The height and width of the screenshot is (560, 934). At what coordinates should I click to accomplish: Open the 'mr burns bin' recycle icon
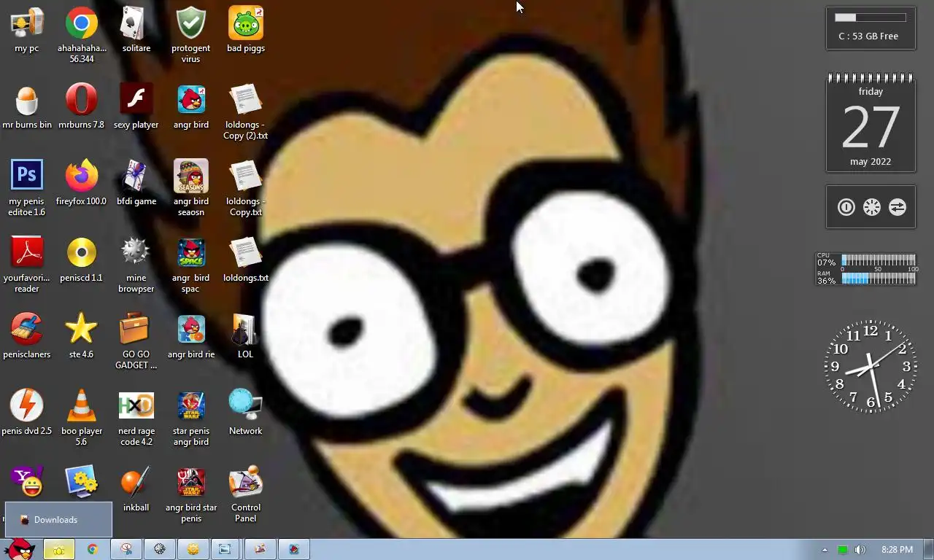pyautogui.click(x=26, y=107)
